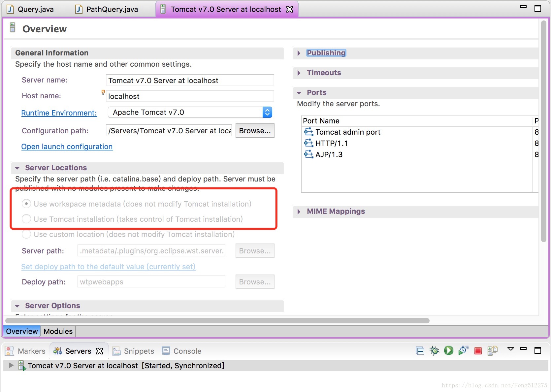
Task: Click Open launch configuration link
Action: pos(67,147)
